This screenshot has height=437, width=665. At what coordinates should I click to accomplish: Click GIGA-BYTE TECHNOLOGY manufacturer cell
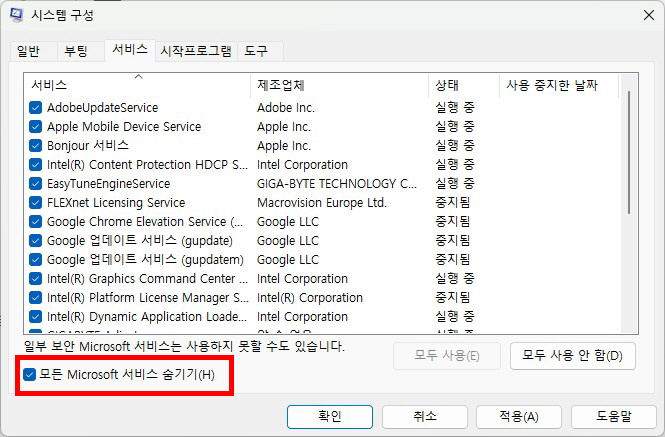coord(337,184)
